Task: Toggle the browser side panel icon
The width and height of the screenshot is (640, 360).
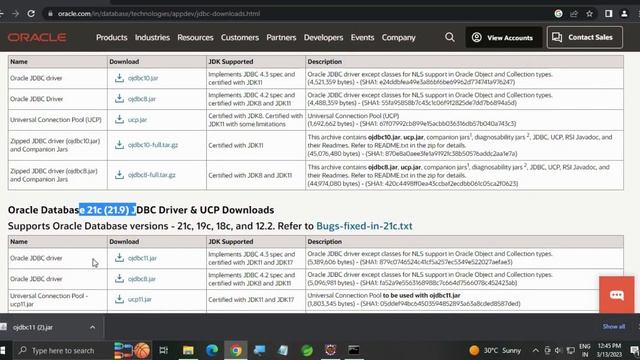Action: click(609, 13)
